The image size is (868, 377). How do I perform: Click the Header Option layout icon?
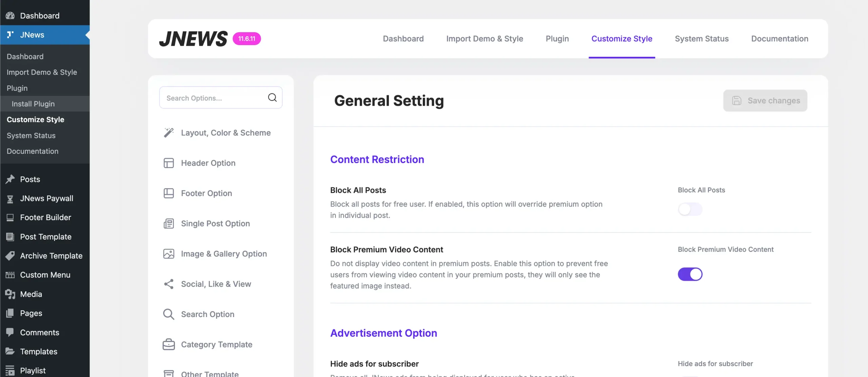tap(169, 163)
